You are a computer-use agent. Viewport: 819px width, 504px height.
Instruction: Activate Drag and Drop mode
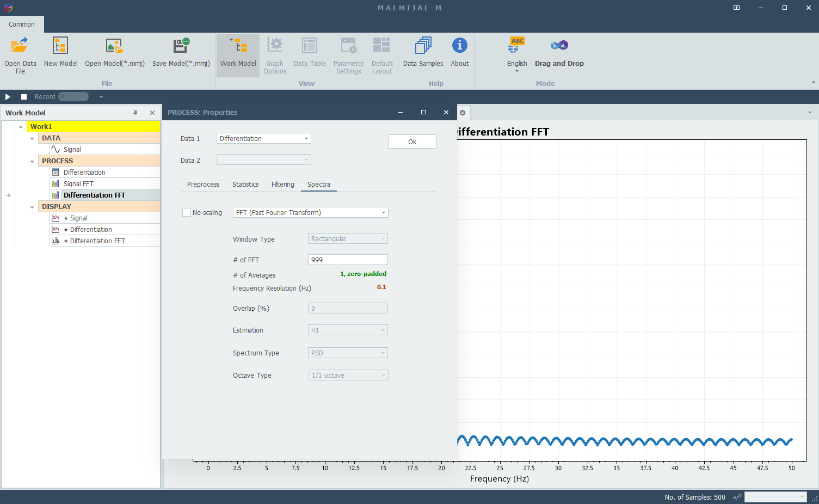pyautogui.click(x=559, y=53)
